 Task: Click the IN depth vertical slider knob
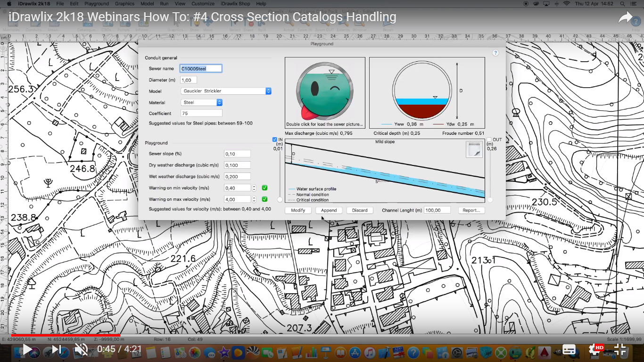click(x=280, y=200)
